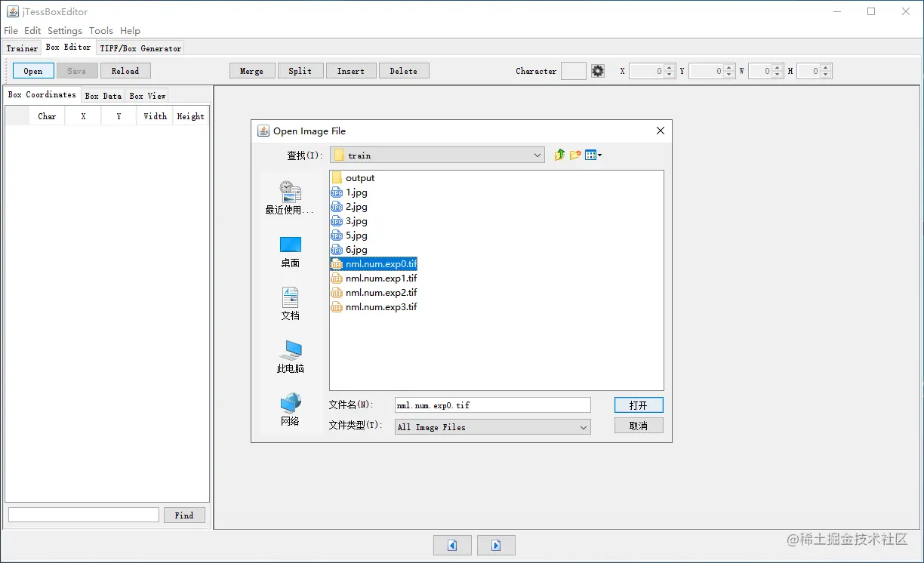Open Recently Used location (最近使用)
Viewport: 924px width, 563px height.
coord(290,198)
